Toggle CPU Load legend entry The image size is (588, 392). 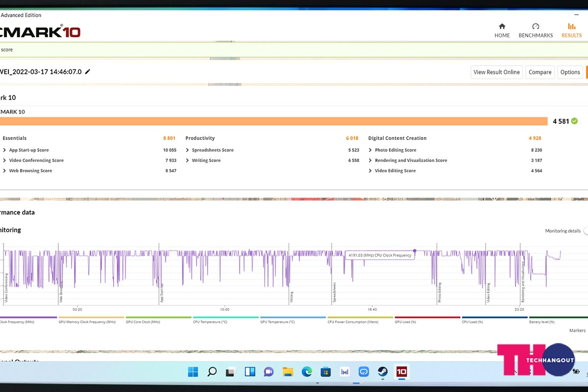[494, 320]
